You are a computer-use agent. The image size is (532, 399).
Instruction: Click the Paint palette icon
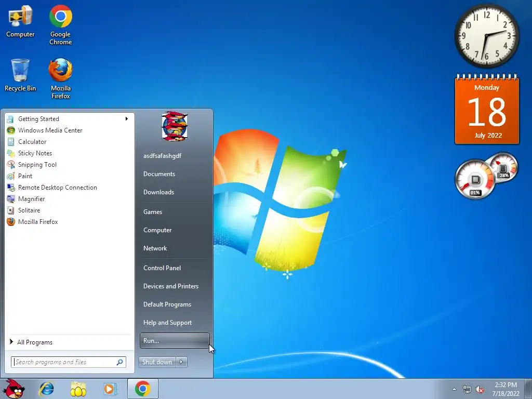[x=11, y=176]
